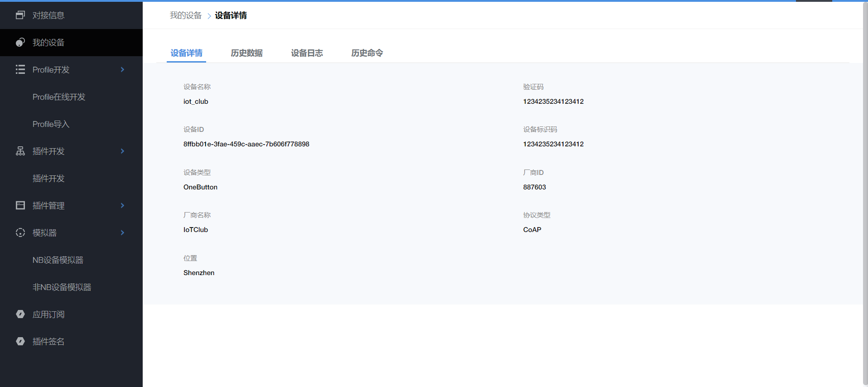
Task: Click the 设备ID field label
Action: 193,130
